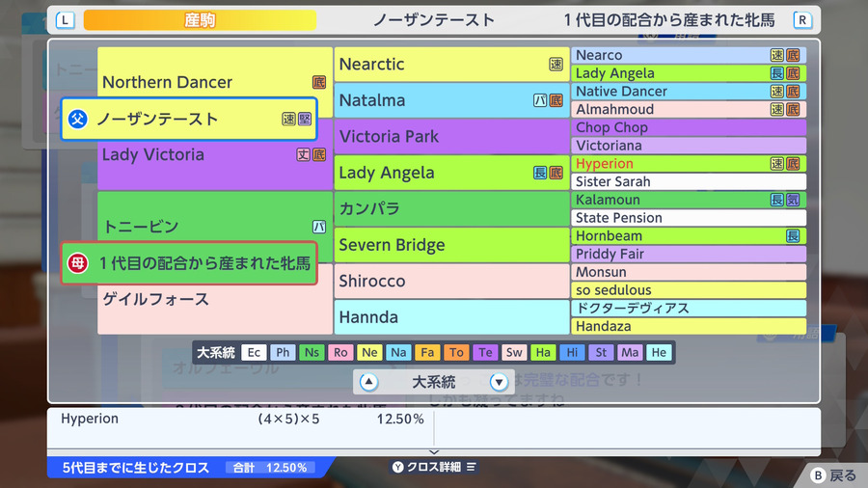Select the Victoria Park cell
The image size is (868, 488).
pyautogui.click(x=451, y=137)
